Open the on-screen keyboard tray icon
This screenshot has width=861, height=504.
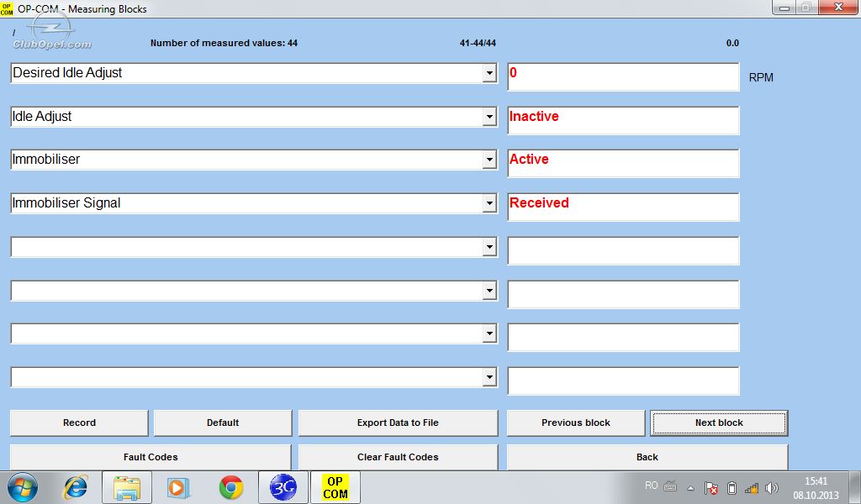click(670, 486)
